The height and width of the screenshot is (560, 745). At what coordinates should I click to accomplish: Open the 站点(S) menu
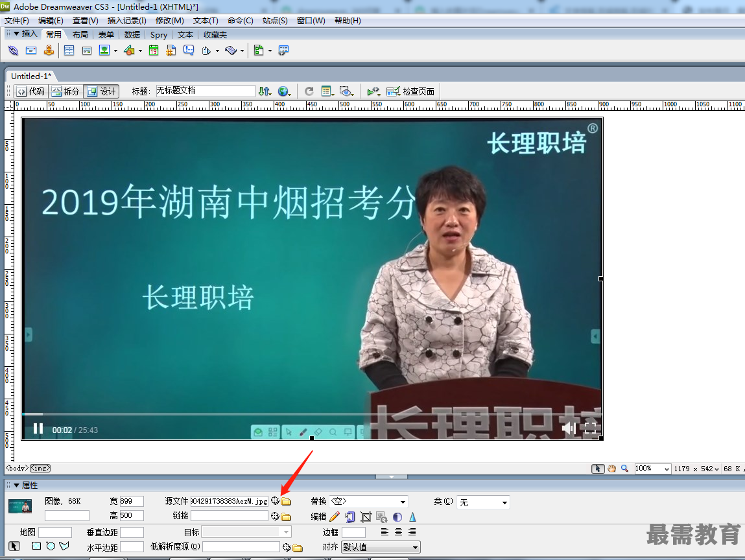[275, 21]
